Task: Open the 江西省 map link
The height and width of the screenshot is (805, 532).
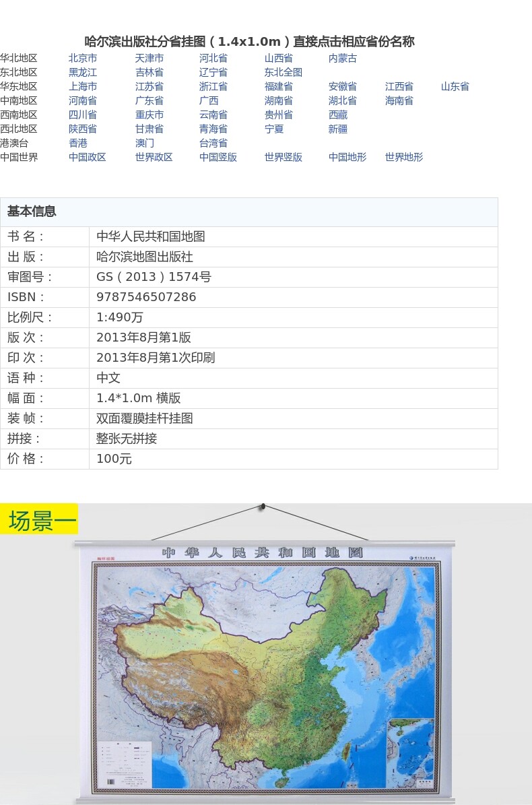Action: pos(399,86)
